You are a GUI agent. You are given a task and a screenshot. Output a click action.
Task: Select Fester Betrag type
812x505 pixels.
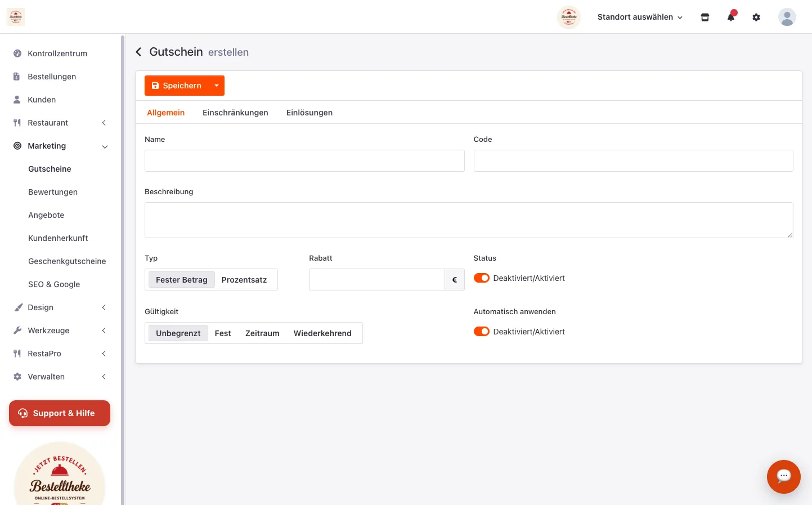182,280
